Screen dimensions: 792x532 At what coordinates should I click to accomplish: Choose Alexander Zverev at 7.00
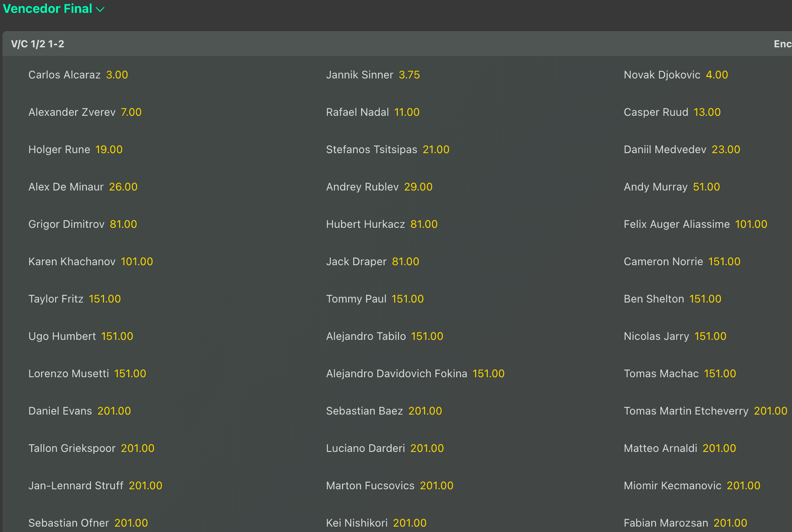pyautogui.click(x=85, y=112)
